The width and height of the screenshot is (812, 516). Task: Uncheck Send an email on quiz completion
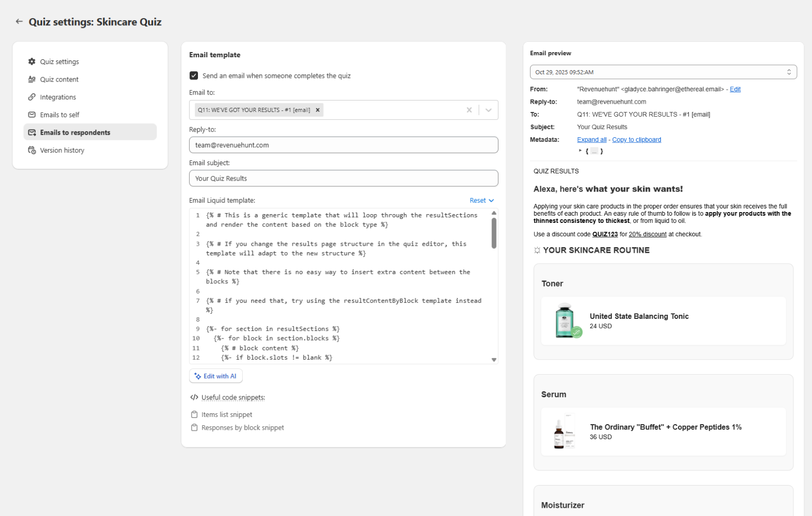coord(194,76)
